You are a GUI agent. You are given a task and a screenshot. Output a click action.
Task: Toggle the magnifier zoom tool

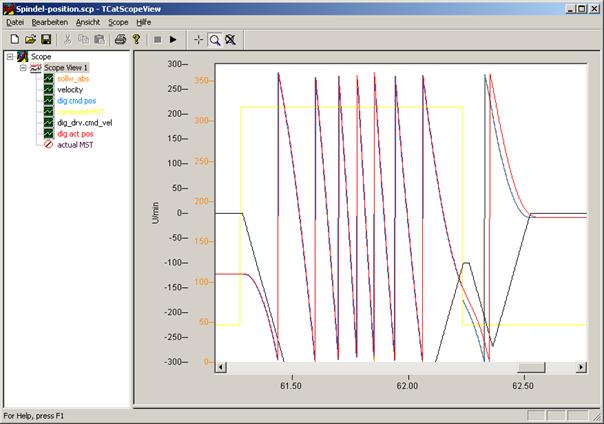tap(215, 39)
